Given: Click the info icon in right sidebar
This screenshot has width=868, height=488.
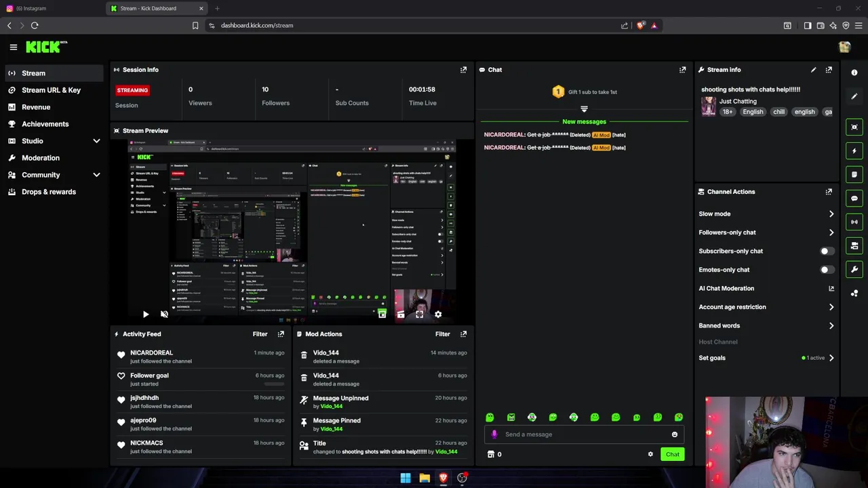Looking at the screenshot, I should coord(854,73).
